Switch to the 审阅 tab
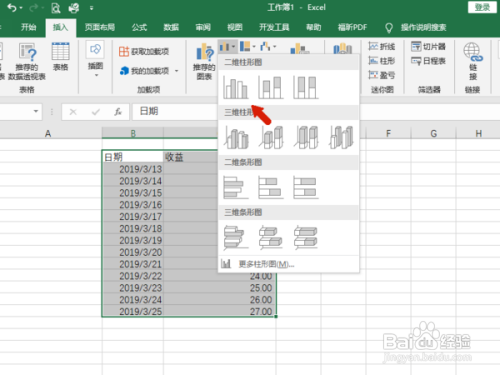The height and width of the screenshot is (375, 500). pyautogui.click(x=203, y=27)
